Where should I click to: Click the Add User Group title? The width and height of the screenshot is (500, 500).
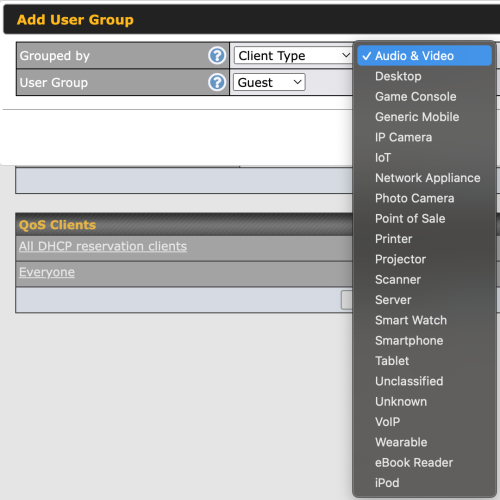point(75,20)
